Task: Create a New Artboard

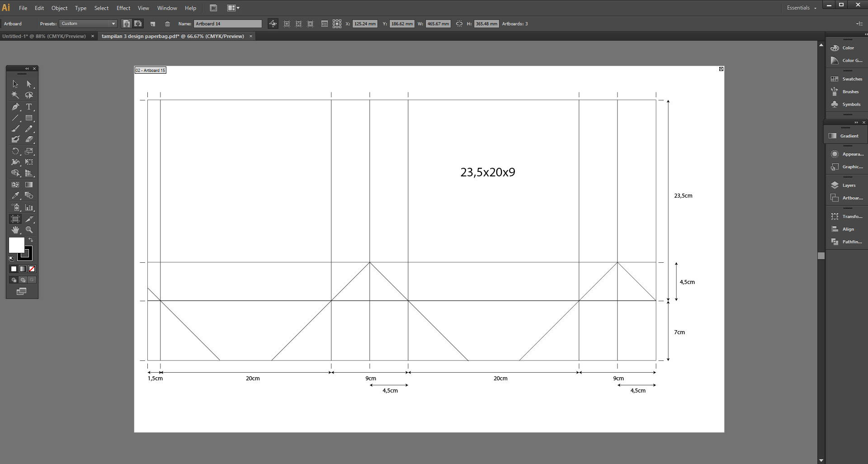Action: (153, 24)
